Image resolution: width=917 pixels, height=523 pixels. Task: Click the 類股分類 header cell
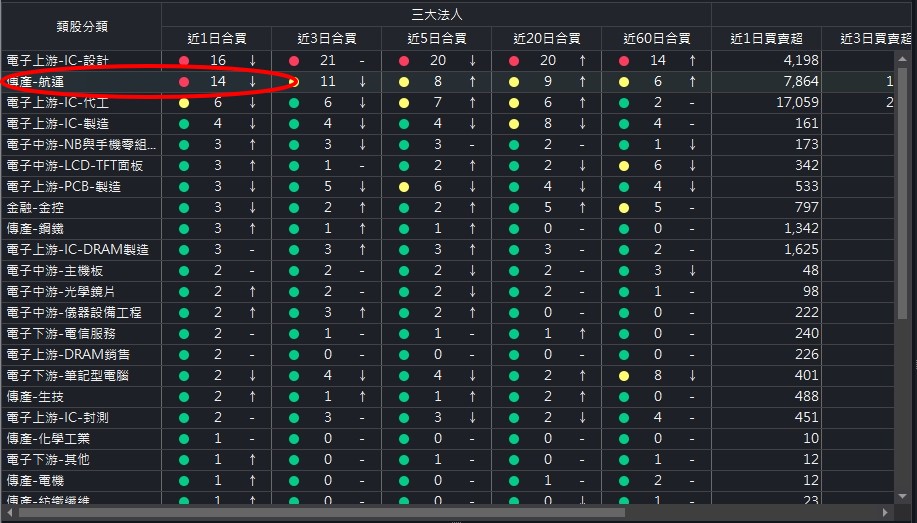(81, 27)
